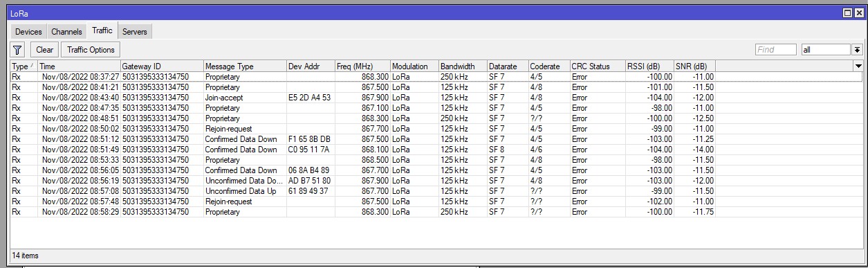Click Dev Addr F1 65 8B DB
This screenshot has width=868, height=268.
pyautogui.click(x=309, y=139)
